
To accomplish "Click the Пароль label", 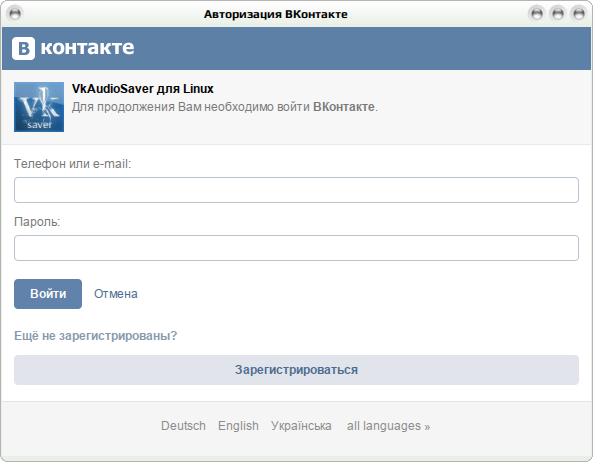I will click(37, 222).
